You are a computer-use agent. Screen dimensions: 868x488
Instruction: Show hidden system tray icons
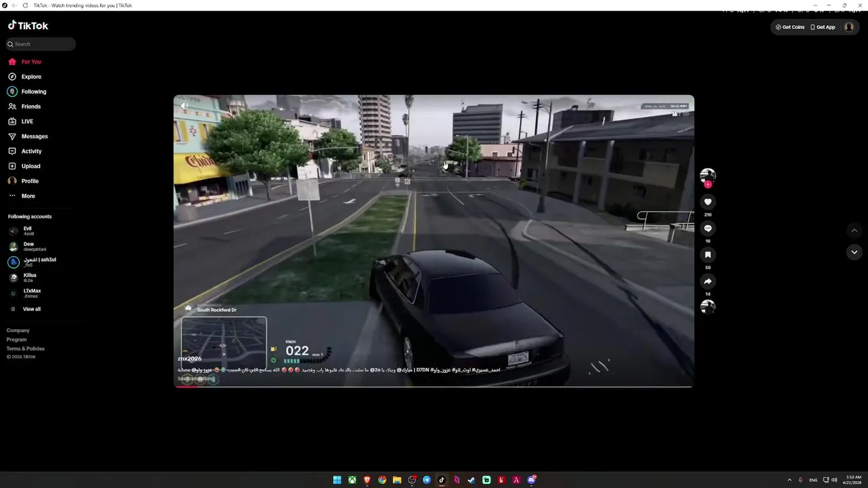point(789,480)
